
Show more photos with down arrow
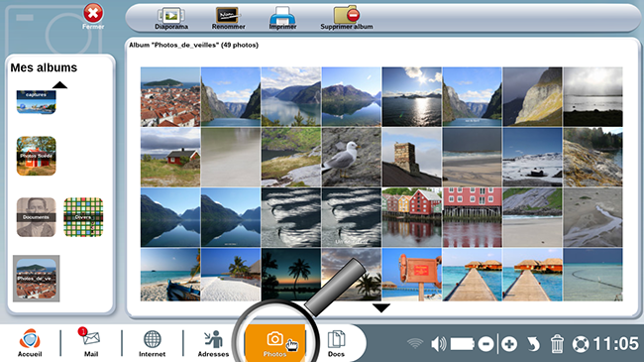point(381,308)
